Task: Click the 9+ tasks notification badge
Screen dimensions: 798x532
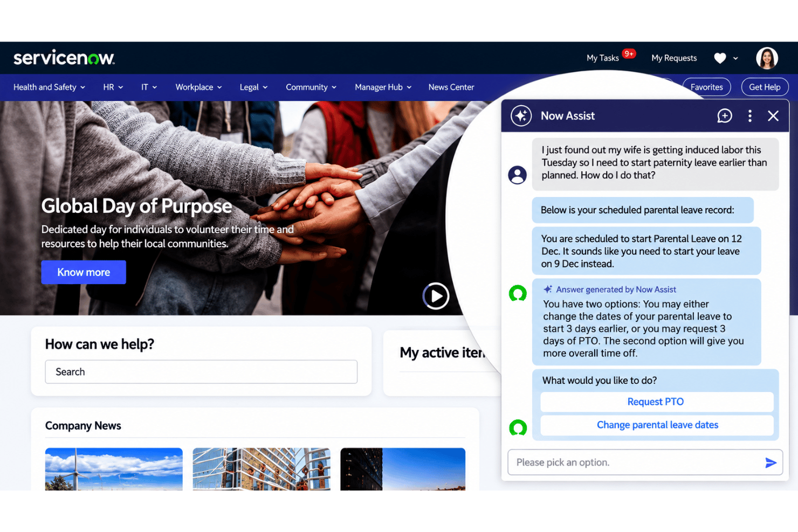Action: (629, 54)
